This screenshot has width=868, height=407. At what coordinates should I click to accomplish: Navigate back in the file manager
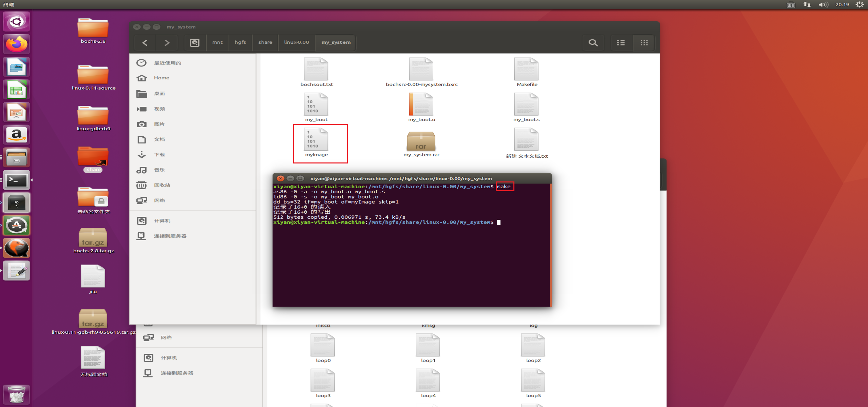pyautogui.click(x=145, y=42)
